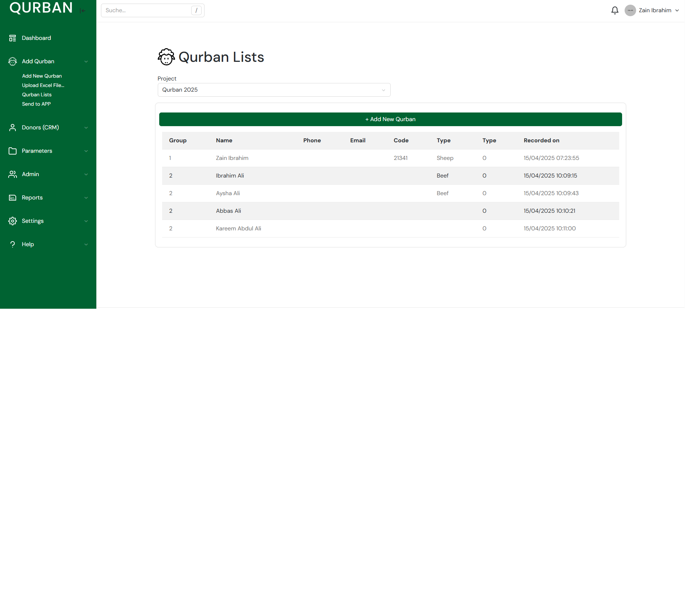685x616 pixels.
Task: Open Qurban Lists in the sidebar
Action: [37, 95]
